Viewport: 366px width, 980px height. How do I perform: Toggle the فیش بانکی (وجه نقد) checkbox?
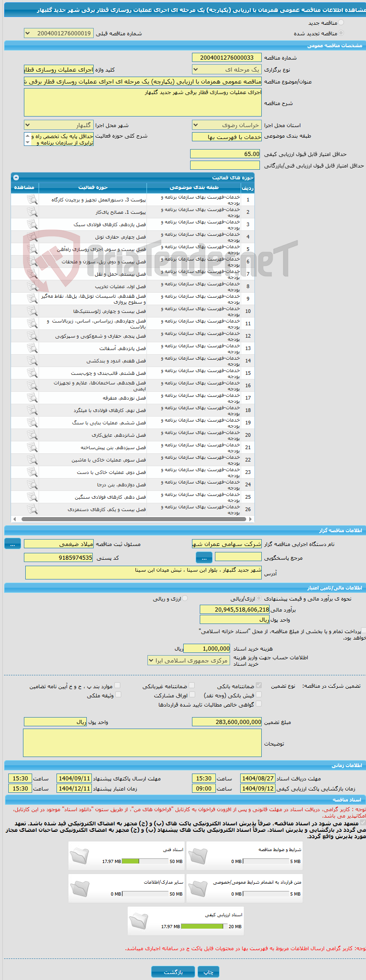click(259, 695)
